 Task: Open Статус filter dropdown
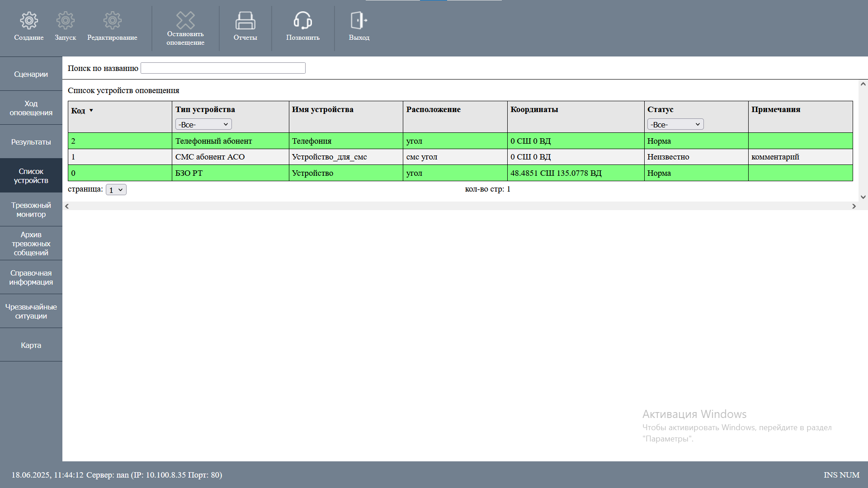(x=675, y=124)
